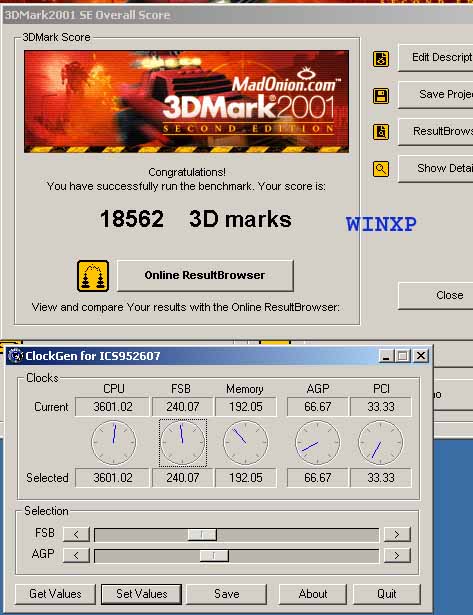
Task: Click the Memory clock dial gauge
Action: tap(246, 442)
